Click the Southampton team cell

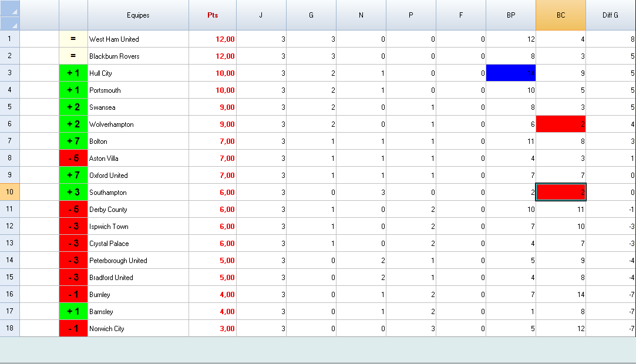[138, 192]
